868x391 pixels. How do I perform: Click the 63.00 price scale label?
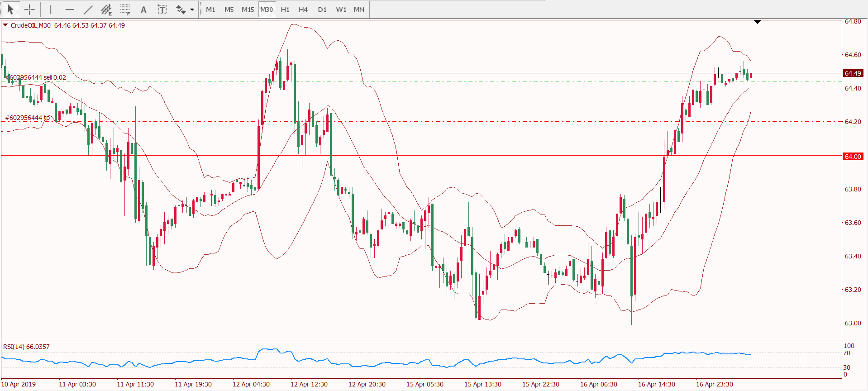tap(853, 323)
